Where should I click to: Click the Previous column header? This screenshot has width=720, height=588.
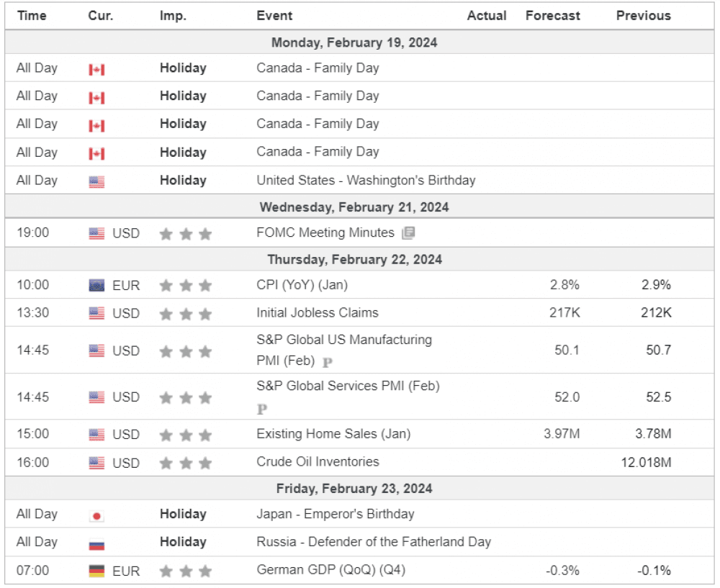pos(643,16)
